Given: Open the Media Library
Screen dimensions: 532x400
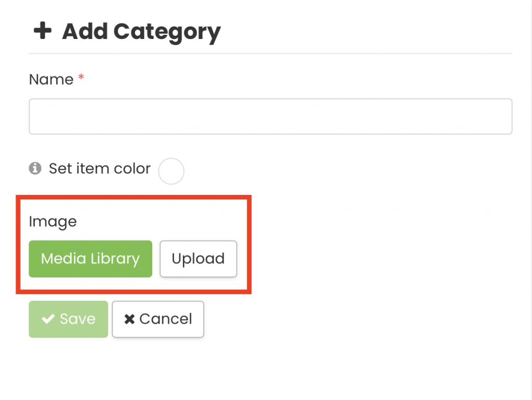Looking at the screenshot, I should click(x=90, y=259).
